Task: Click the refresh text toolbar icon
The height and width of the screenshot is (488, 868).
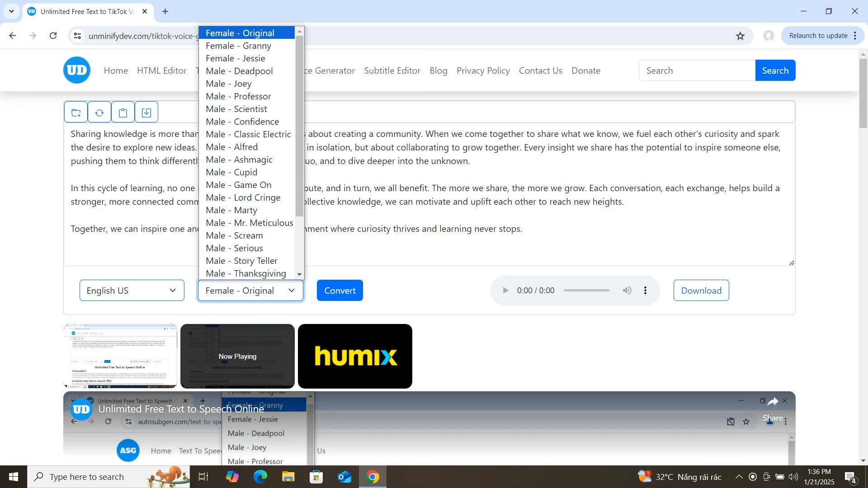Action: click(99, 112)
